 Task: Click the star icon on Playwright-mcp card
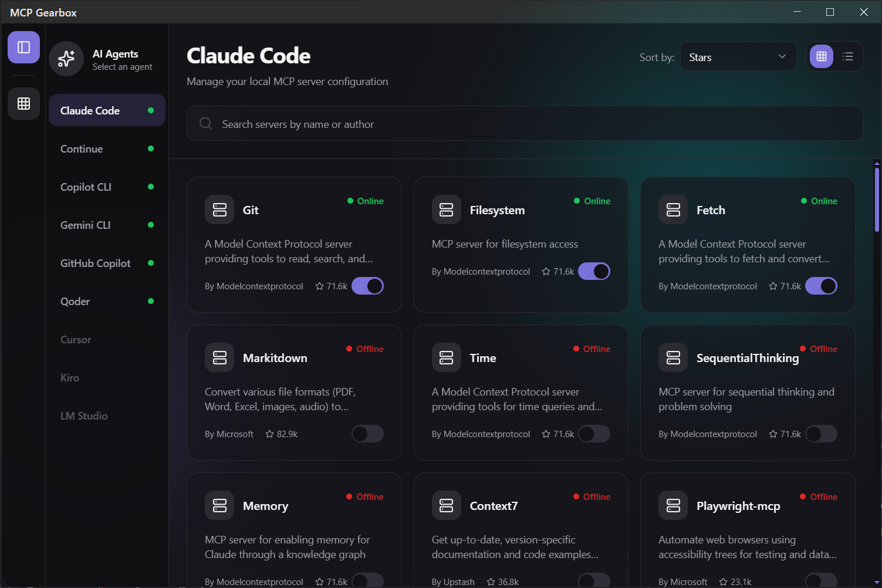tap(724, 582)
